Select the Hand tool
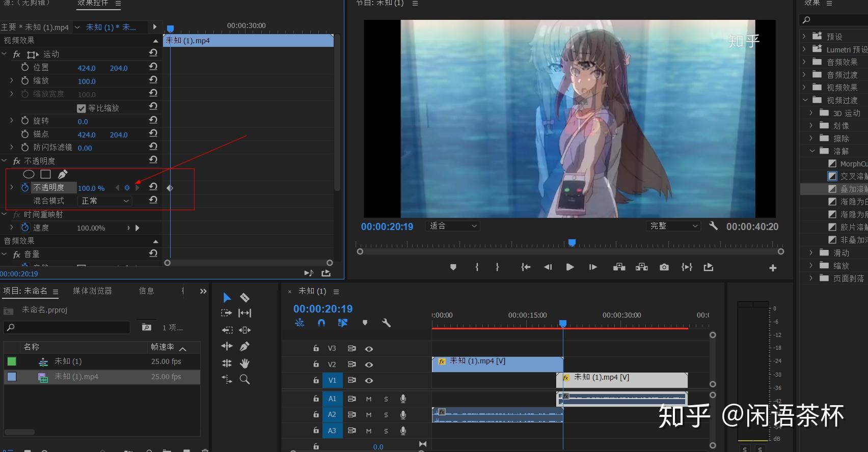Viewport: 868px width, 452px height. pos(245,363)
